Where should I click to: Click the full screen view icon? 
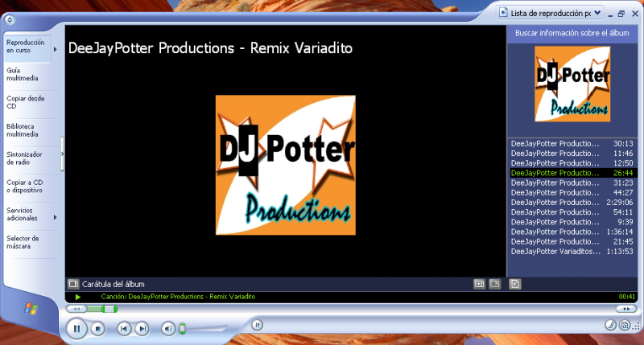pyautogui.click(x=495, y=284)
